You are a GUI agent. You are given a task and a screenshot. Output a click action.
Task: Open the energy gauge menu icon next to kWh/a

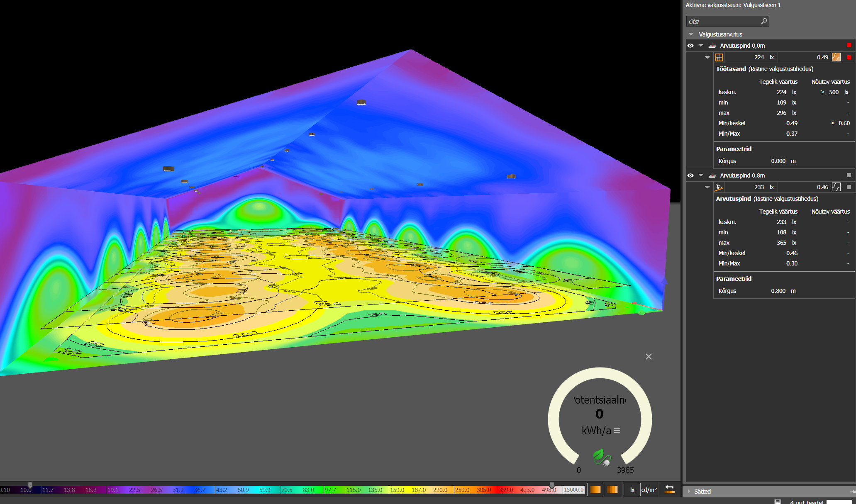coord(617,431)
